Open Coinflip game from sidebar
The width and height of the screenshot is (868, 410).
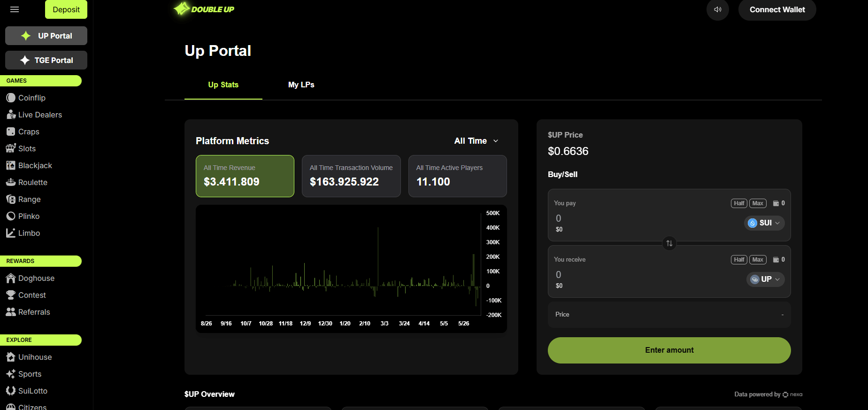[31, 98]
